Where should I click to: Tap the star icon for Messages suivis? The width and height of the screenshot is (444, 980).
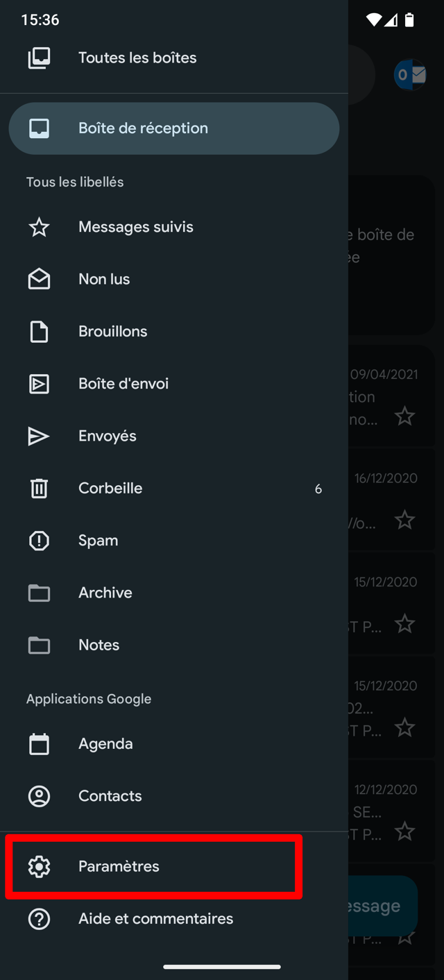point(39,227)
